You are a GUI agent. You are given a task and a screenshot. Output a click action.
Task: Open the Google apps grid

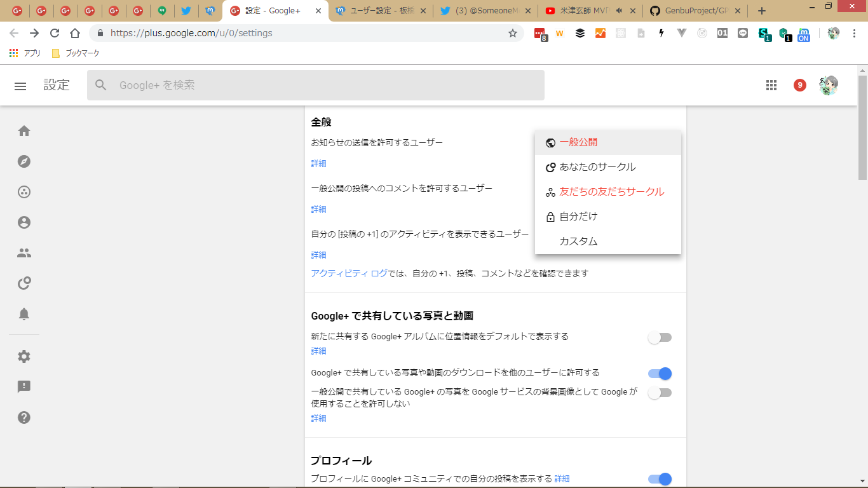pyautogui.click(x=771, y=85)
